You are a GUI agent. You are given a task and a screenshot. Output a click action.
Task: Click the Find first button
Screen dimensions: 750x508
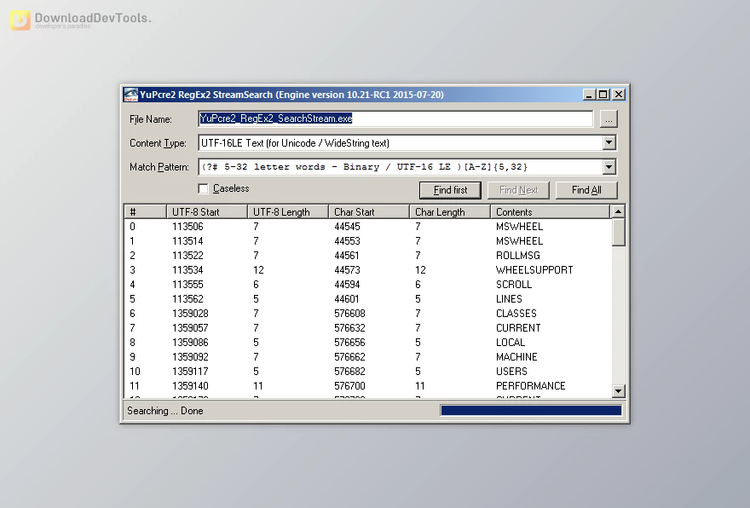(450, 190)
